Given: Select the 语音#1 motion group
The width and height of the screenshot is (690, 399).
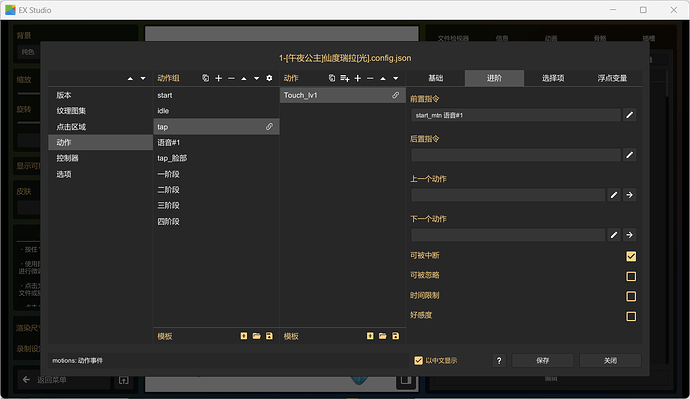Looking at the screenshot, I should tap(216, 143).
